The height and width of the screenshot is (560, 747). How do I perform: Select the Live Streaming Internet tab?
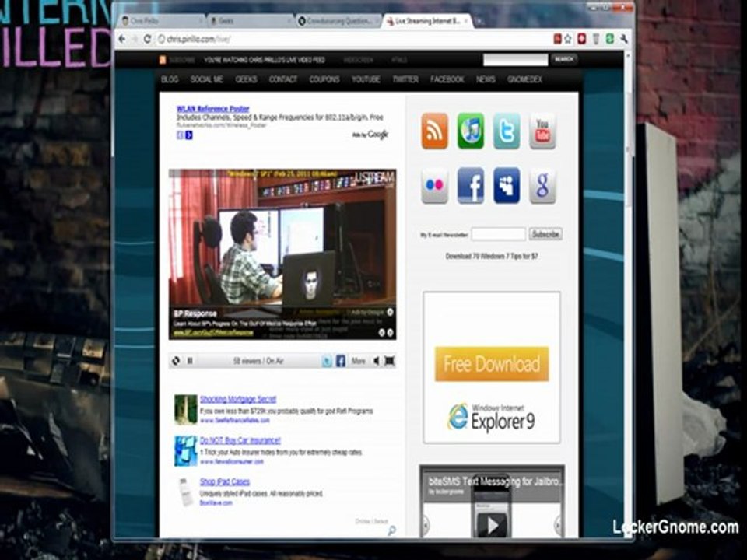pyautogui.click(x=427, y=21)
